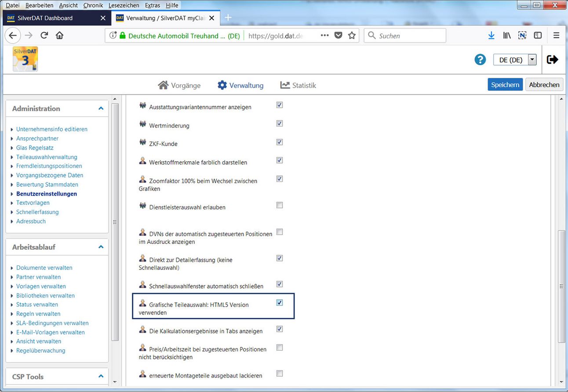
Task: Open the DE (DE) language dropdown
Action: [515, 60]
